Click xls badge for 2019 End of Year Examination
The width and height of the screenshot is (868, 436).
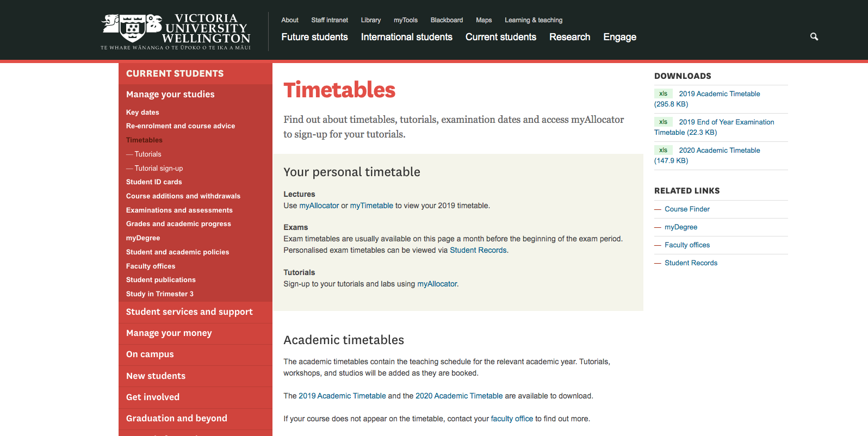[664, 122]
